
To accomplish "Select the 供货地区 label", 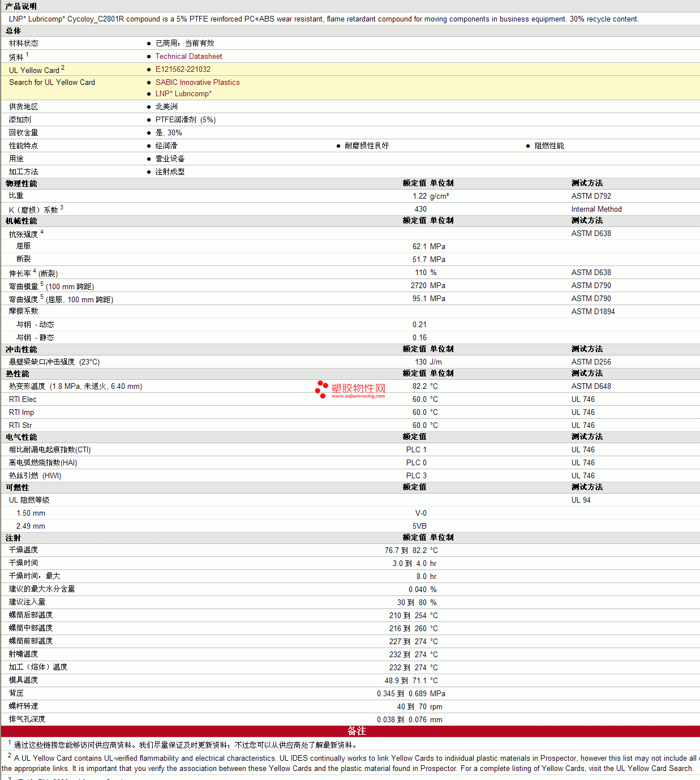I will pos(24,107).
